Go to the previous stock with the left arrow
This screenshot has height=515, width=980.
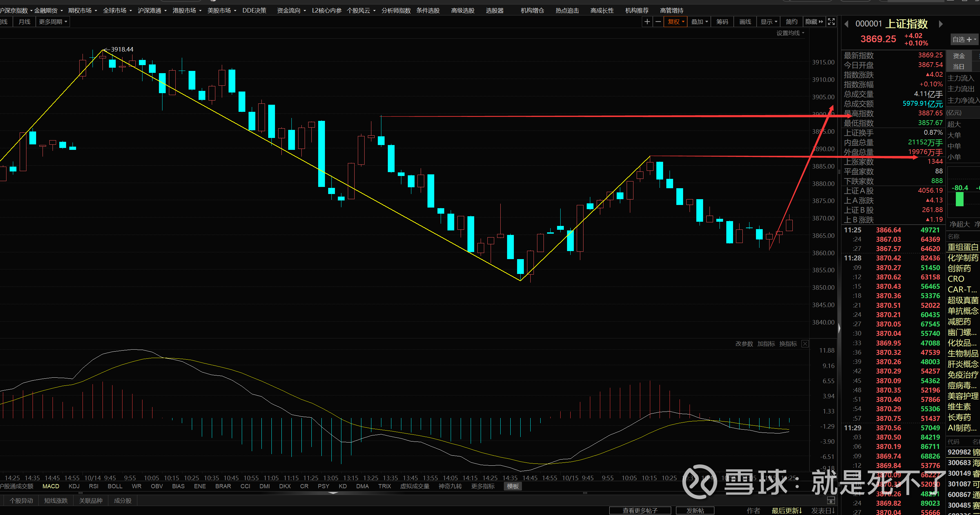point(847,24)
